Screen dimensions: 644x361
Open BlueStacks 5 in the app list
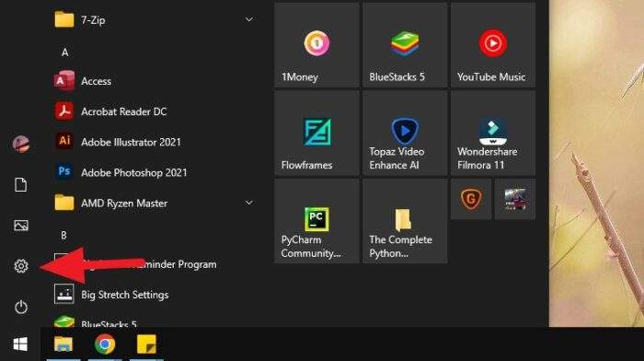tap(155, 321)
